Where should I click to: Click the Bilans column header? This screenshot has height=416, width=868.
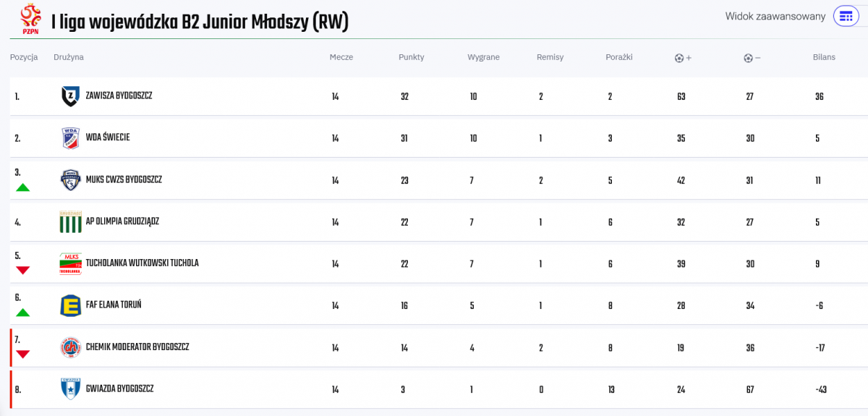click(x=824, y=57)
